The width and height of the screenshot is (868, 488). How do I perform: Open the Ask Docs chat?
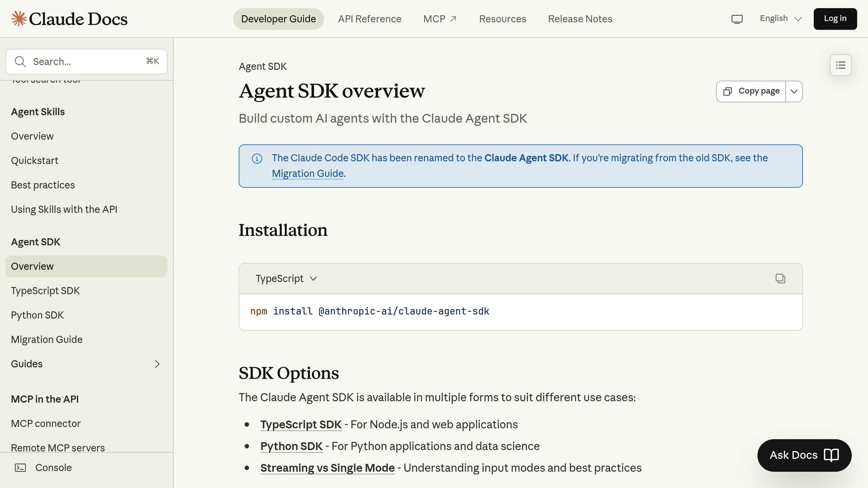click(x=804, y=455)
